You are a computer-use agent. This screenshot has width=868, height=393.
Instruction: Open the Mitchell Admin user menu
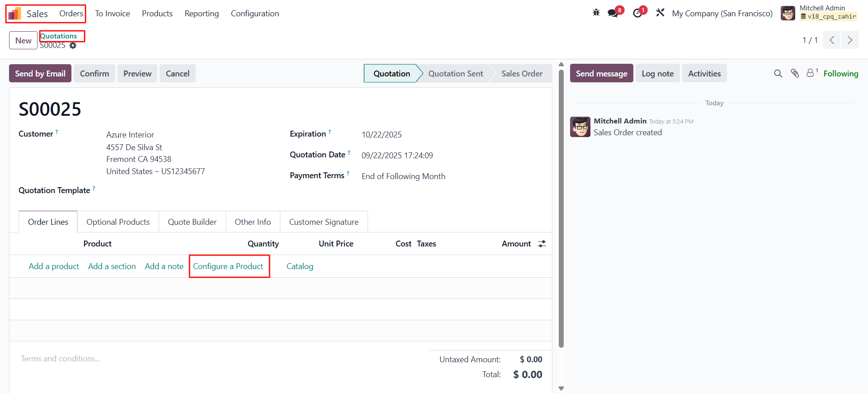819,13
